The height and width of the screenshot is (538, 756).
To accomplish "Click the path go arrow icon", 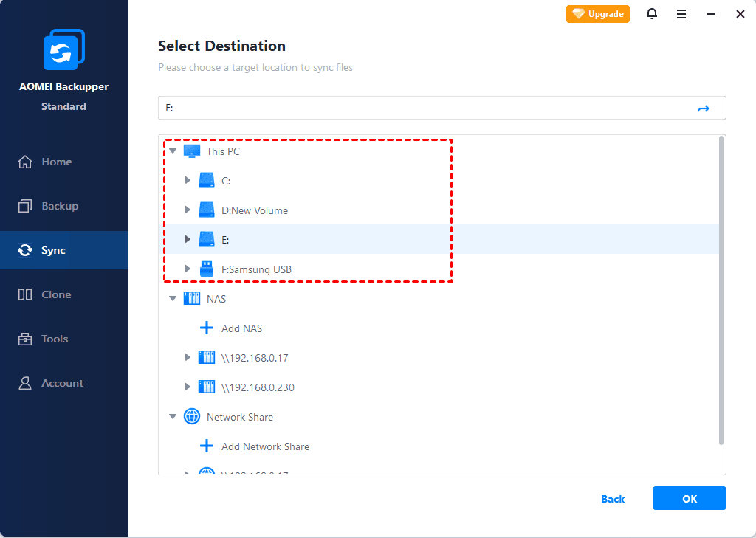I will click(x=704, y=108).
